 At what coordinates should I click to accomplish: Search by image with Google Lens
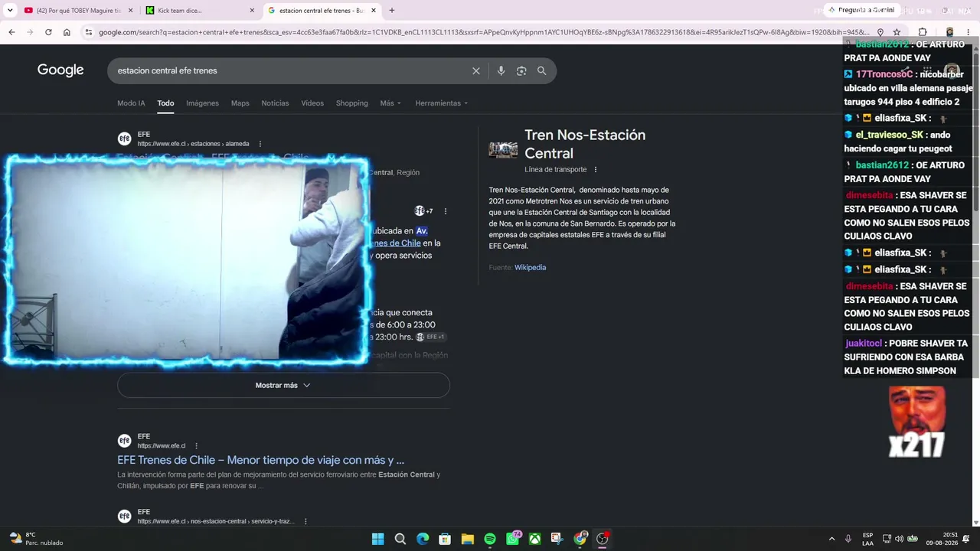pos(521,70)
